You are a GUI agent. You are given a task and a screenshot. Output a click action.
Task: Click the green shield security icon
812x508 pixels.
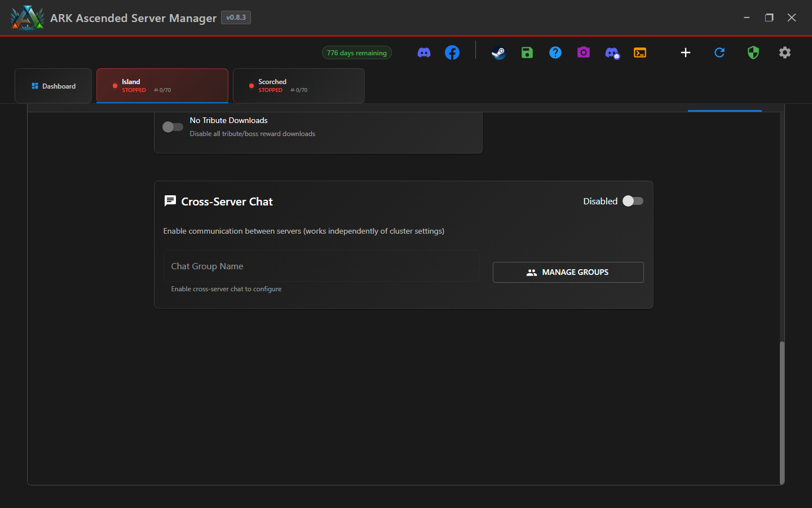(753, 52)
